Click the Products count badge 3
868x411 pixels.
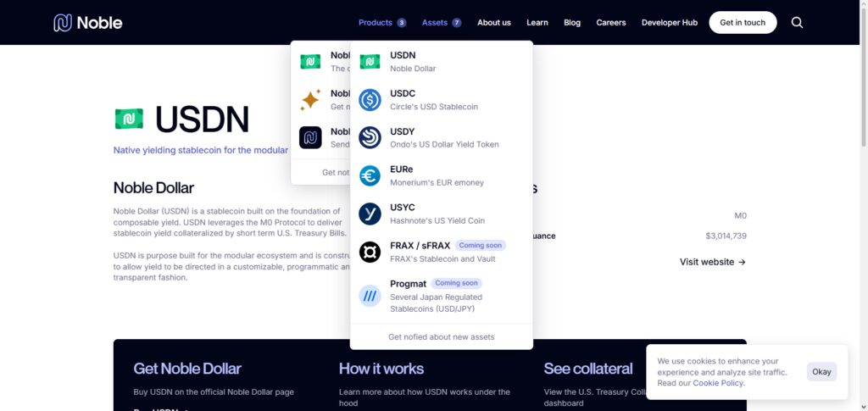(401, 23)
